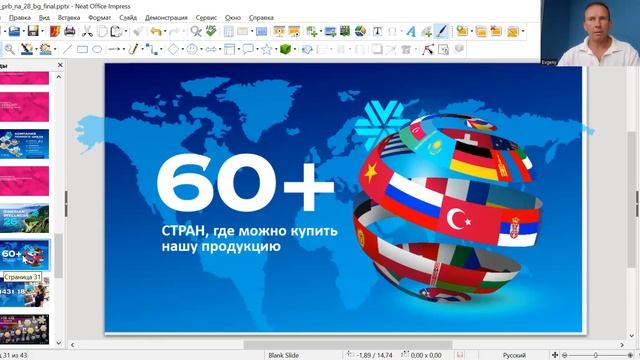Insert Fontwork text icon
This screenshot has width=640, height=360.
(411, 31)
